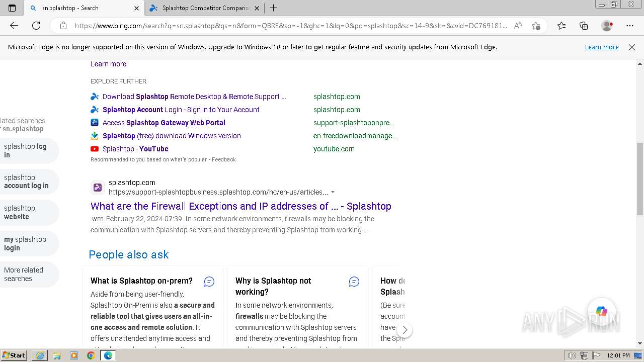644x362 pixels.
Task: Open What is Splashtop on-prem? question
Action: [x=141, y=281]
